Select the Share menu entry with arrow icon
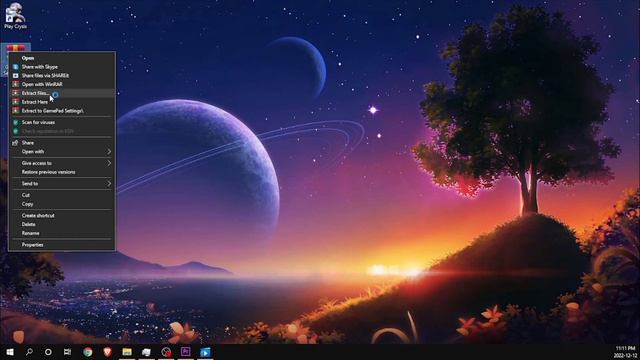The width and height of the screenshot is (640, 360). coord(62,143)
